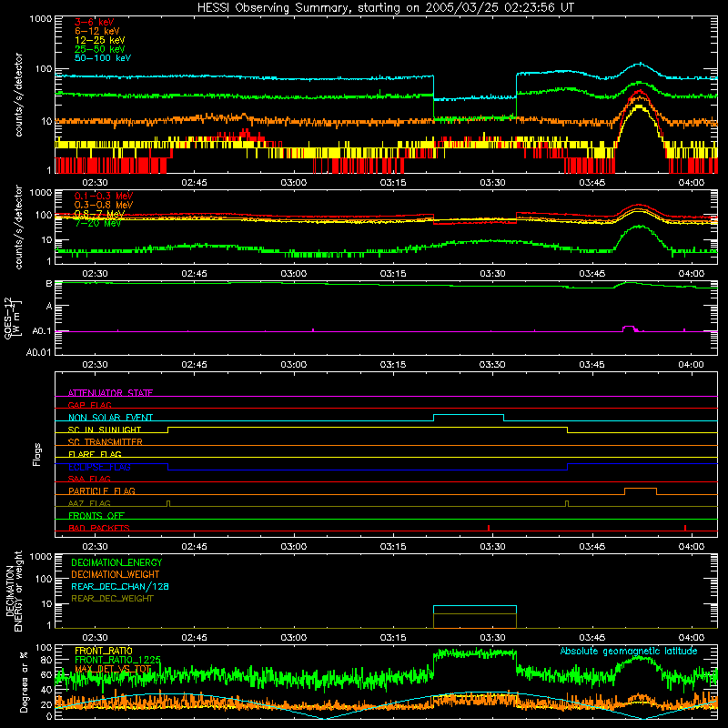Screen dimensions: 728x728
Task: Select the 12-25 keV legend label
Action: click(100, 40)
